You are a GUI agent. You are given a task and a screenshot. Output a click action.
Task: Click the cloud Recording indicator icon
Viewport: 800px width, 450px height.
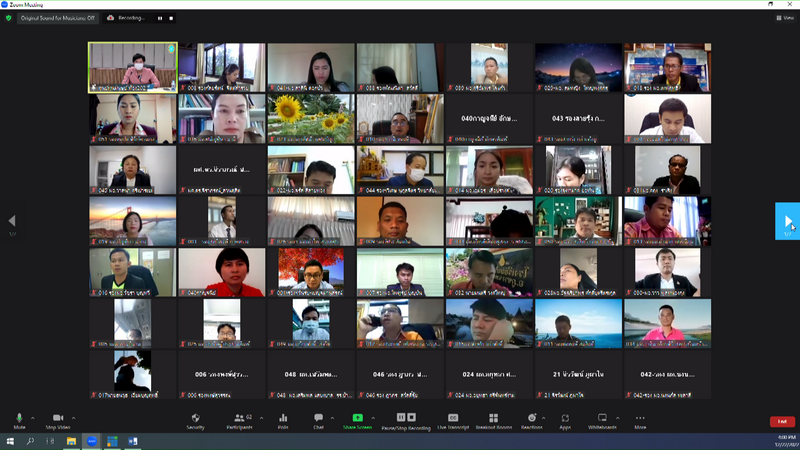(x=110, y=18)
